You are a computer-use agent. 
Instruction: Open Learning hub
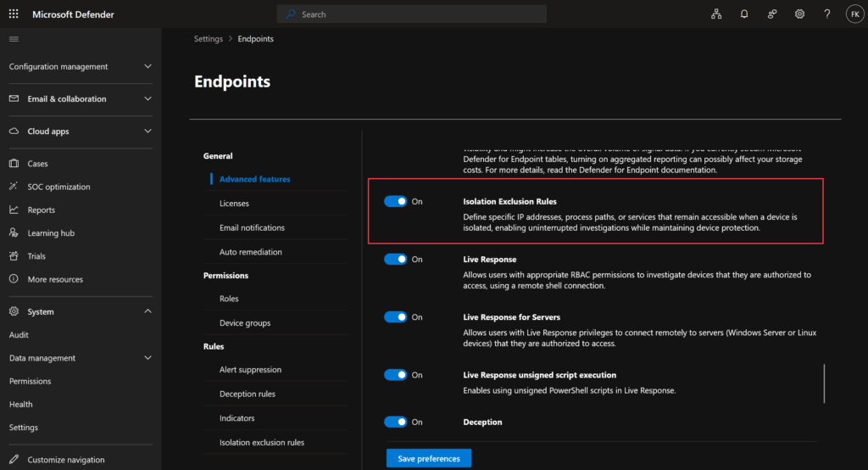point(51,233)
